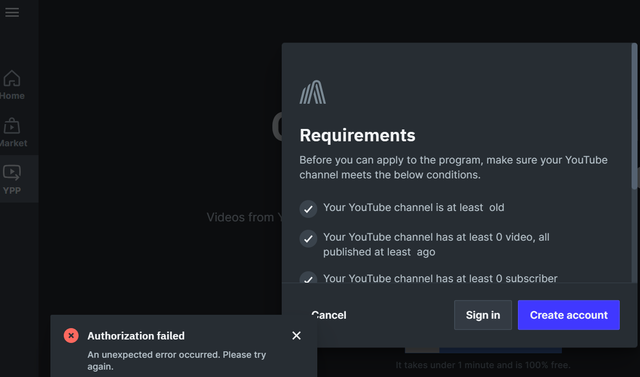Click the red error icon on toast
This screenshot has height=377, width=640.
pos(71,335)
